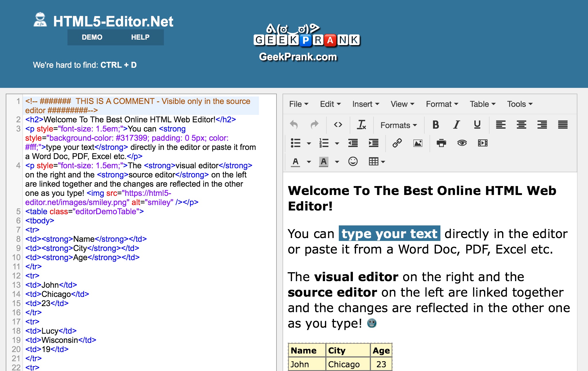Click the Insert image icon
The image size is (588, 371).
coord(418,143)
